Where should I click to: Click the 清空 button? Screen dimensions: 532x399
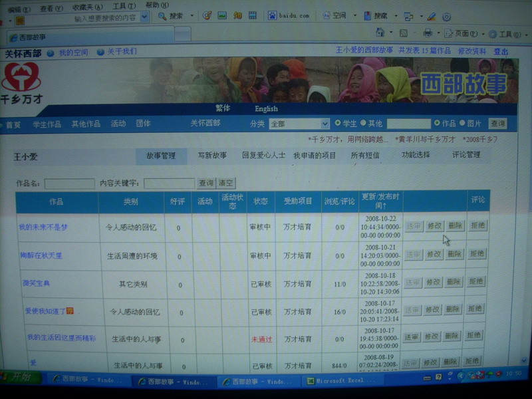click(226, 184)
